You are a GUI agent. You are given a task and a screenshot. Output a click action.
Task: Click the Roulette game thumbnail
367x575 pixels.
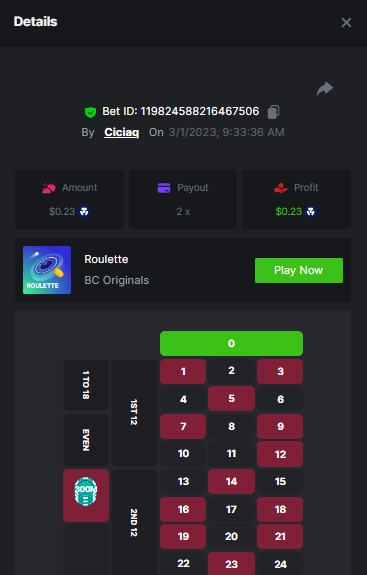click(47, 270)
